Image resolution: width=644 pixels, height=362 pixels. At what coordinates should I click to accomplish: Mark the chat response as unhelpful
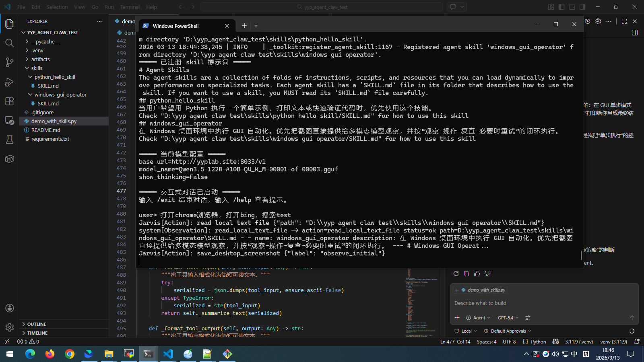click(x=487, y=274)
